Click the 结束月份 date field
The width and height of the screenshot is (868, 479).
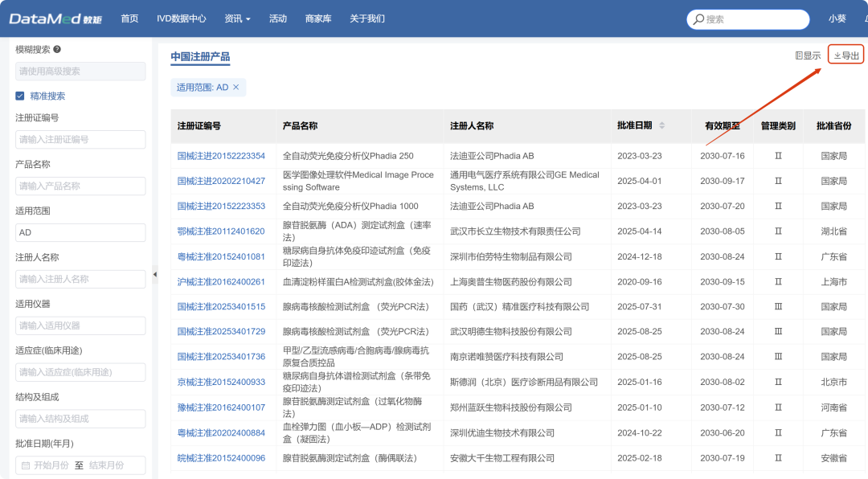106,465
